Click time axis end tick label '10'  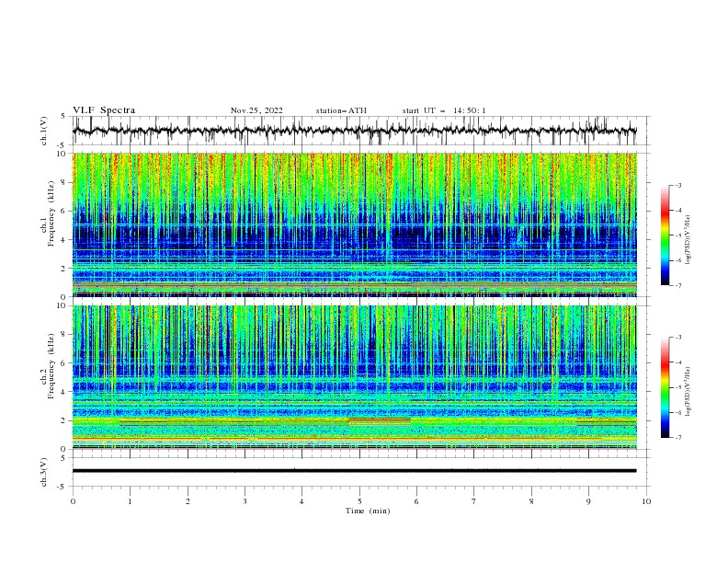646,501
